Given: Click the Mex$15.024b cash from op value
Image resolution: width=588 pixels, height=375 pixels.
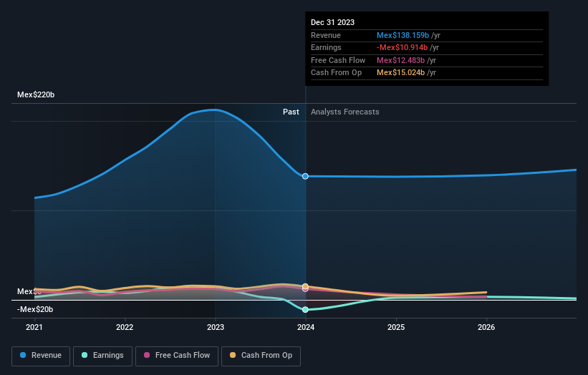Looking at the screenshot, I should coord(400,73).
